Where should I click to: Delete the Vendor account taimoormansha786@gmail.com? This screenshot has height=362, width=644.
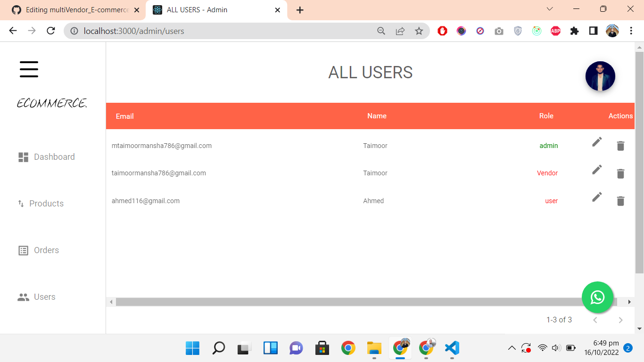click(x=620, y=173)
